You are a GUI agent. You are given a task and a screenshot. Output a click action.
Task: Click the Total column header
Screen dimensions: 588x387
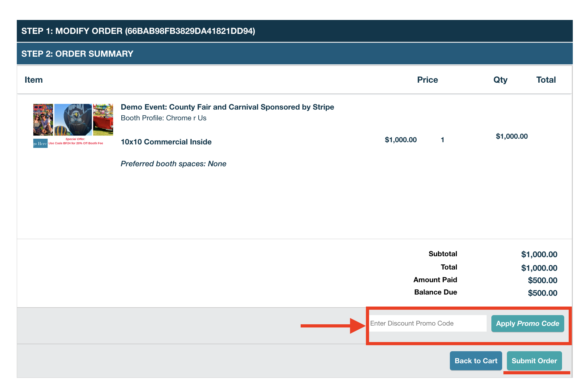(546, 79)
